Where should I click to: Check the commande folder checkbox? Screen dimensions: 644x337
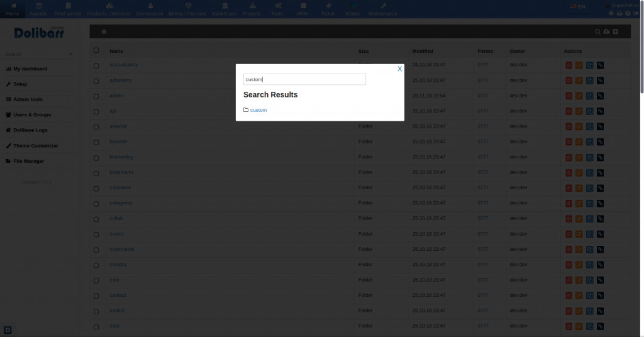[x=96, y=250]
